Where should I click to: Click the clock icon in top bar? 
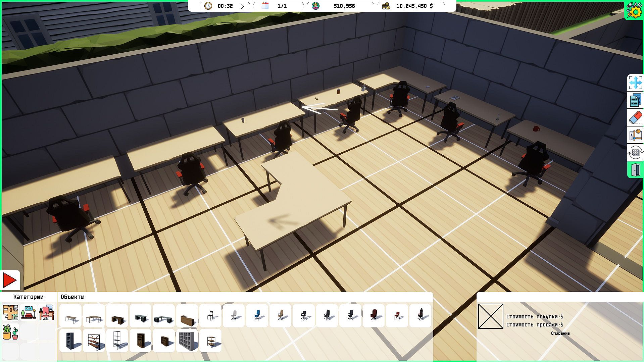[x=208, y=6]
